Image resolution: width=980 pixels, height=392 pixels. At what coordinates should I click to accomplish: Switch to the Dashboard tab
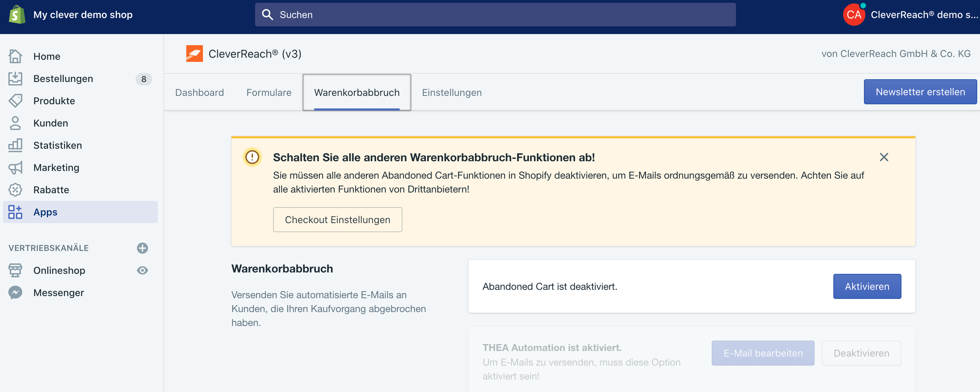point(199,92)
